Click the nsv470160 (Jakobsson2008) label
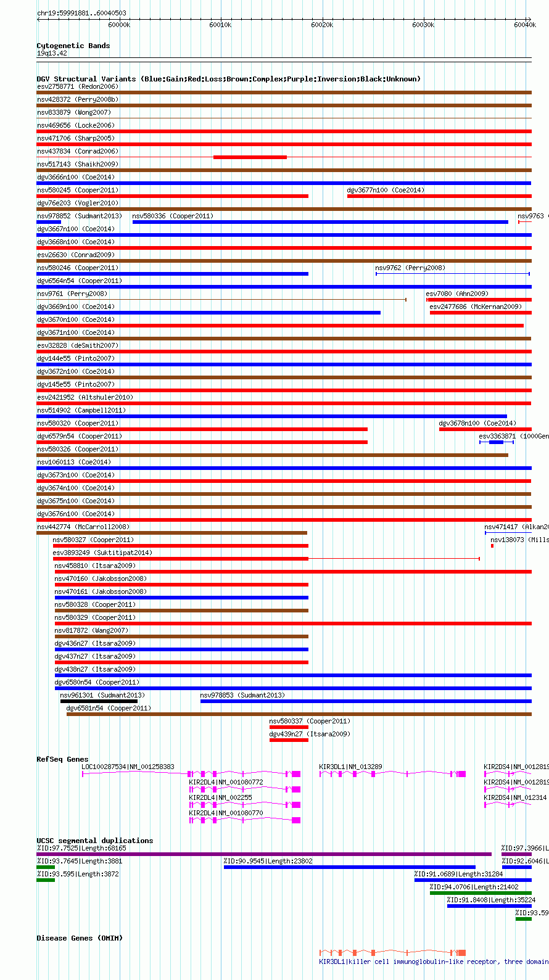This screenshot has height=980, width=549. [101, 579]
